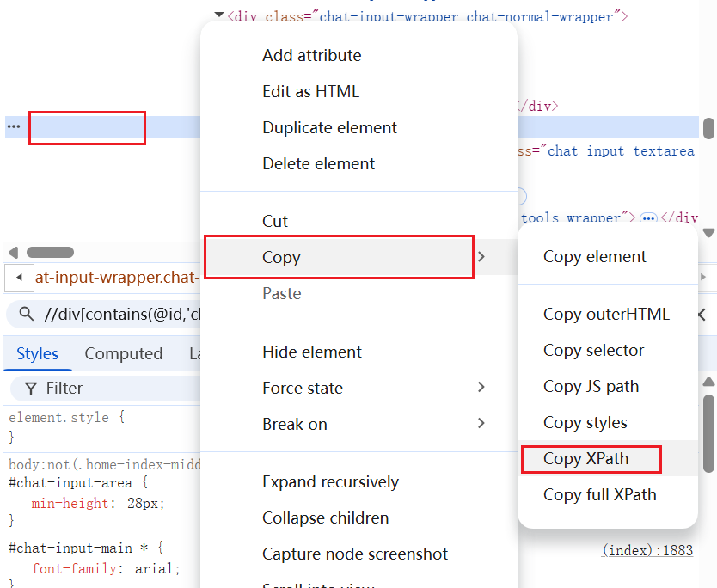Click the magnifier icon in the XPath search bar

pos(26,314)
